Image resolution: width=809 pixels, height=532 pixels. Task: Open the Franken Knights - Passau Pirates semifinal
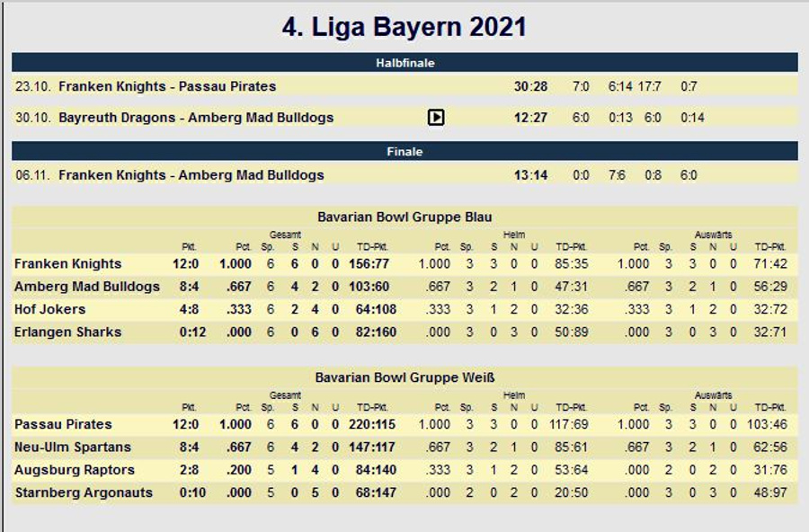[167, 86]
